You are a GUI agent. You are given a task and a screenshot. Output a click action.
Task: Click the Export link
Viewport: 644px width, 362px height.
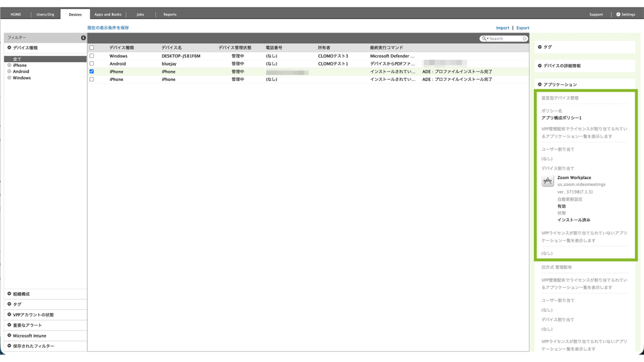point(523,28)
